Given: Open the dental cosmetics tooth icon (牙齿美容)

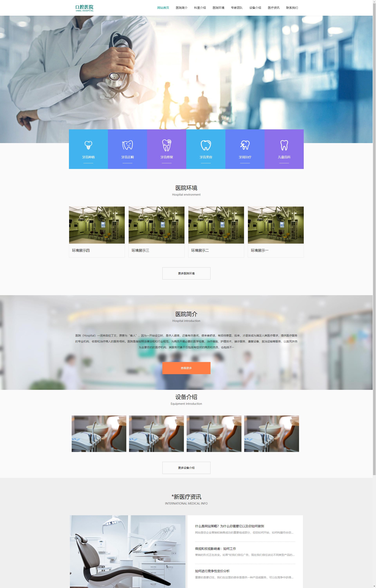Looking at the screenshot, I should pos(206,145).
